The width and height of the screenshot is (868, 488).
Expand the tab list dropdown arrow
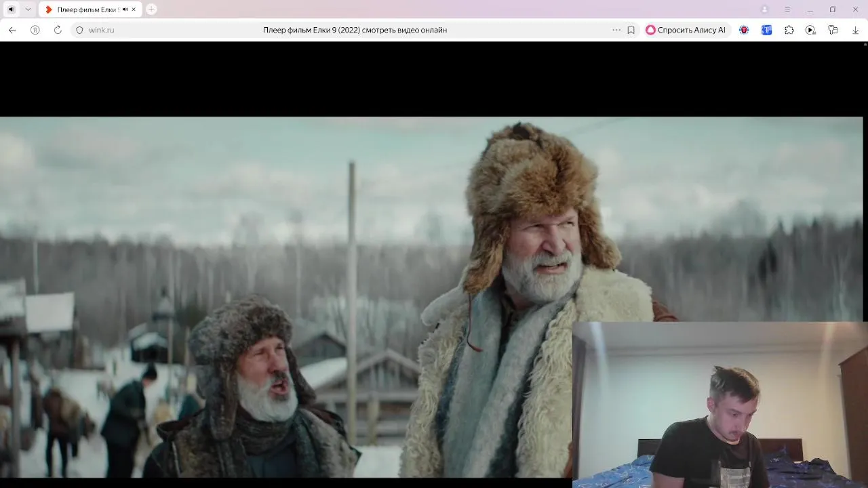click(x=28, y=9)
